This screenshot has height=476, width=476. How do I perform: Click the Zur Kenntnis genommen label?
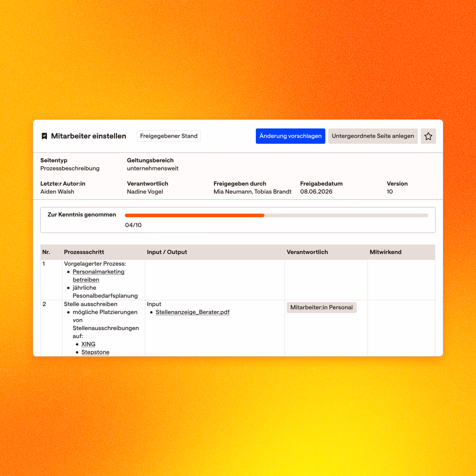(x=82, y=215)
